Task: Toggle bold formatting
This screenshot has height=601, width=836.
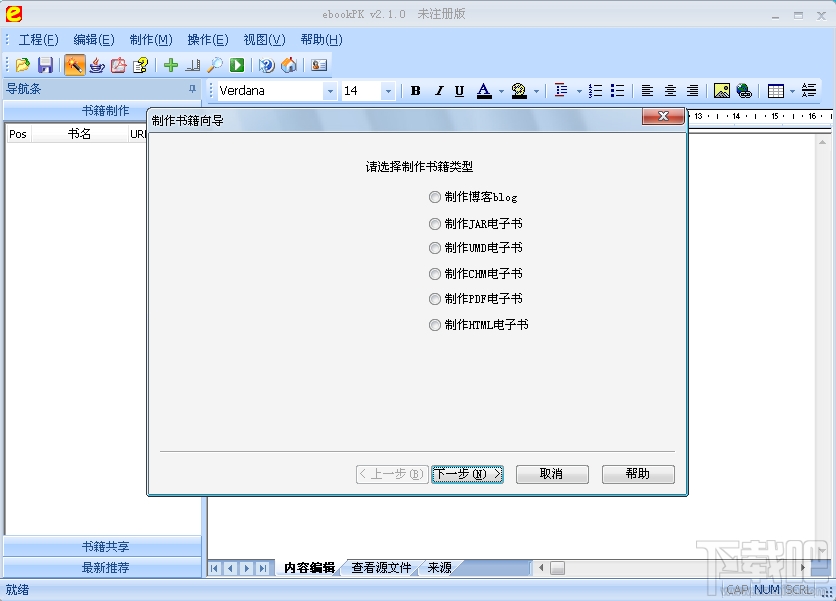Action: pyautogui.click(x=415, y=90)
